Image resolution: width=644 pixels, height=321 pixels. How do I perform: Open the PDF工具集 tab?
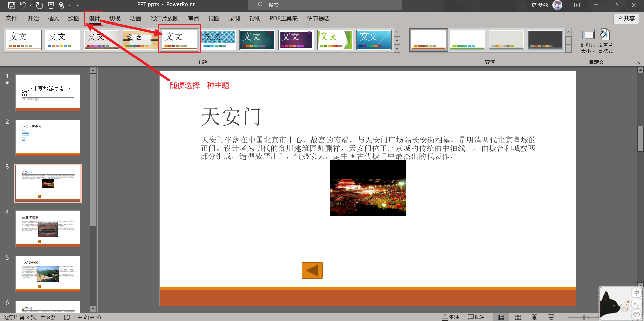(x=283, y=18)
